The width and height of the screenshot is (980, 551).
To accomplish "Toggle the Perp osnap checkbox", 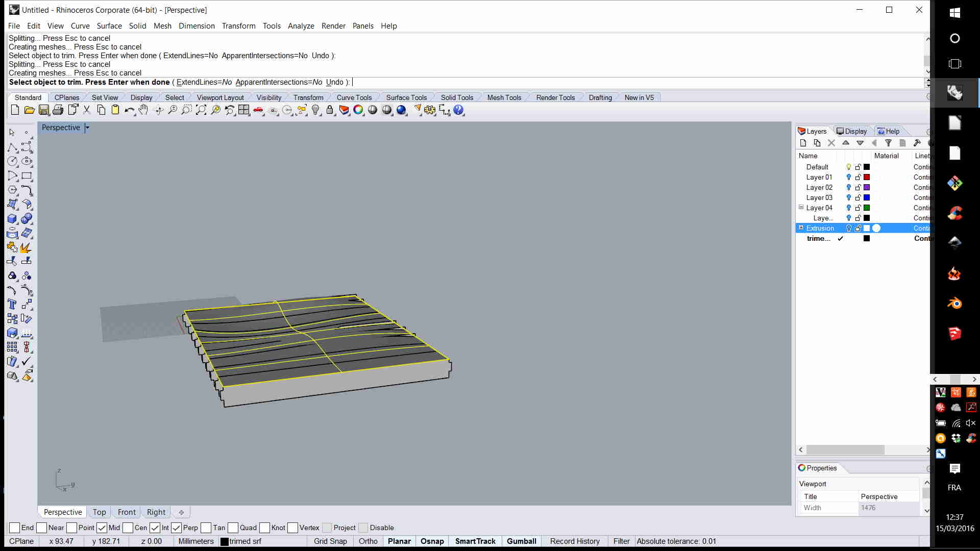I will coord(177,528).
